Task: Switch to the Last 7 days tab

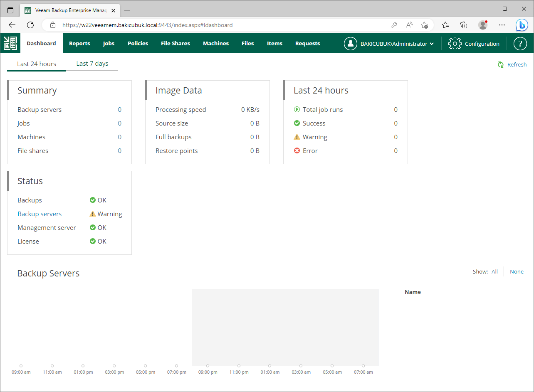Action: [92, 64]
